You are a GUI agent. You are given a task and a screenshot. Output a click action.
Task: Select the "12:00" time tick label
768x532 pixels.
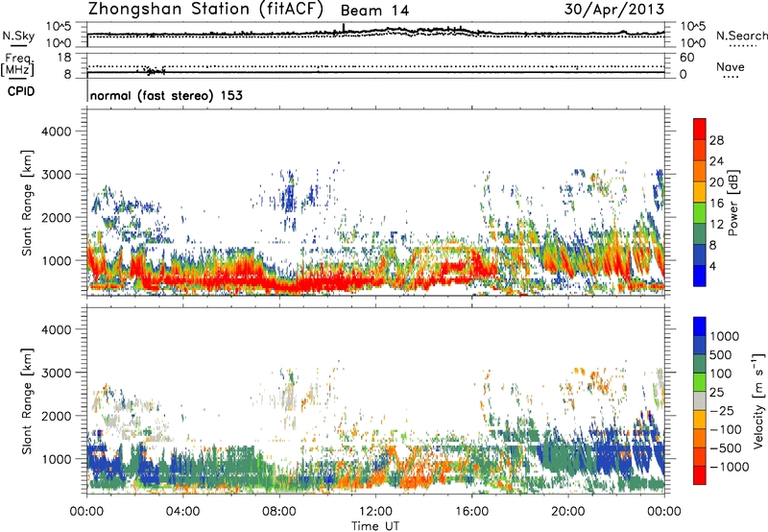(x=375, y=512)
